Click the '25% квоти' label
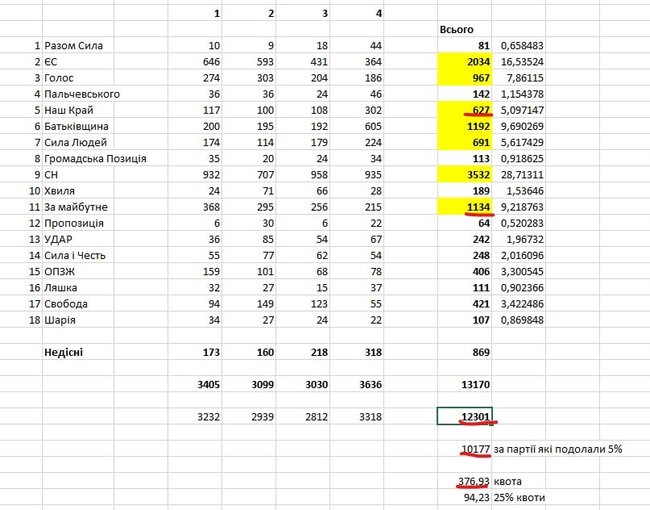 click(519, 498)
